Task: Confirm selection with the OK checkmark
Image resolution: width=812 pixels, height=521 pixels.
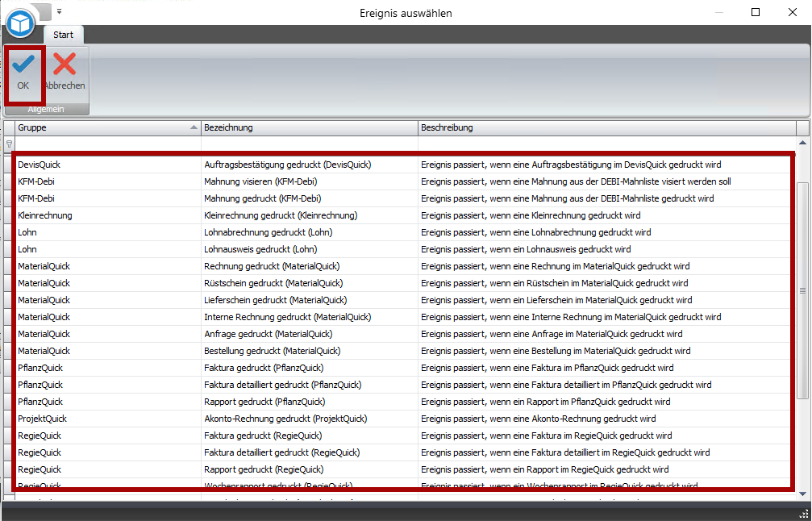Action: [23, 73]
